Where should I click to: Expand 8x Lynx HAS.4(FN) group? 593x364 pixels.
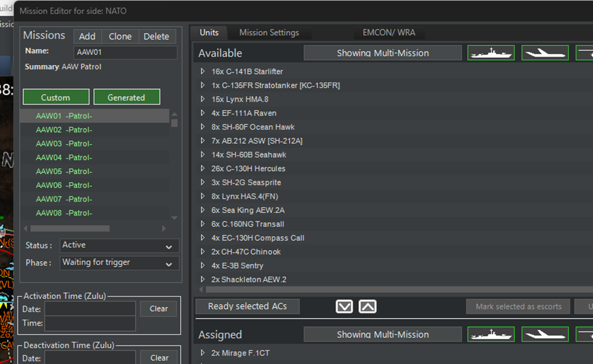[x=202, y=196]
